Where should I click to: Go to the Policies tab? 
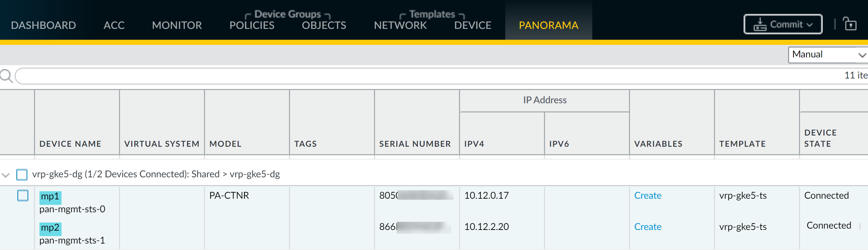click(x=252, y=25)
